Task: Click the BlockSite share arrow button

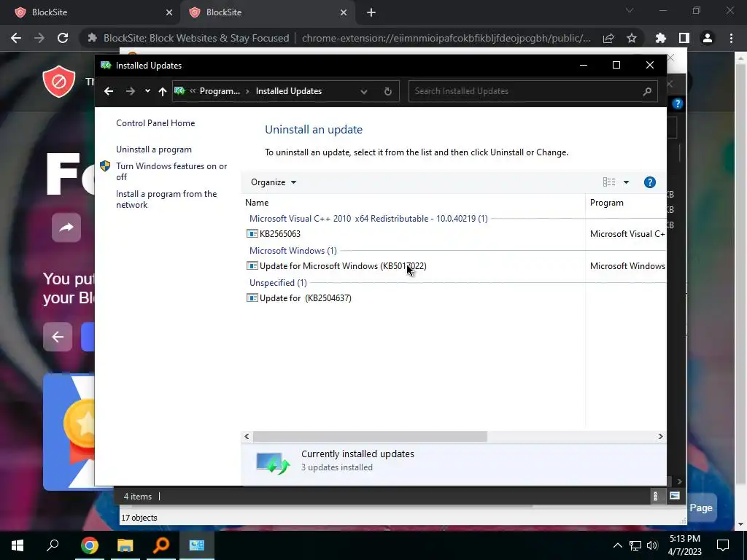Action: pos(66,227)
